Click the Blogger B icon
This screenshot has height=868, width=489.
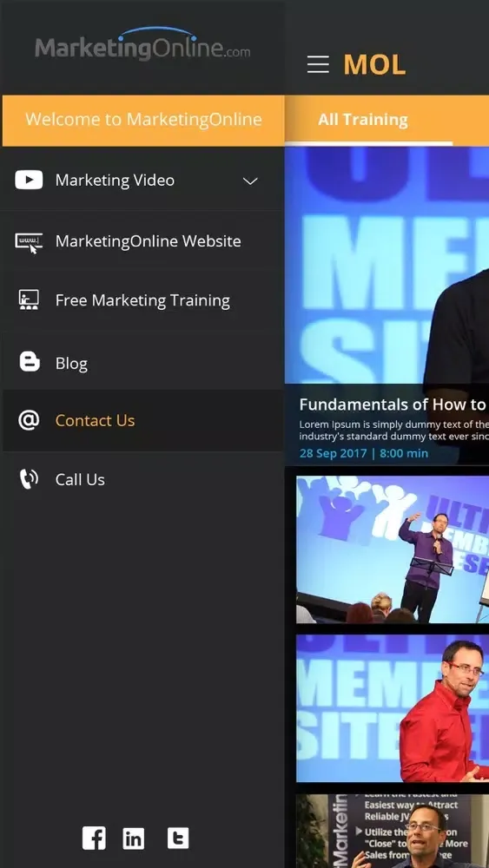click(30, 361)
